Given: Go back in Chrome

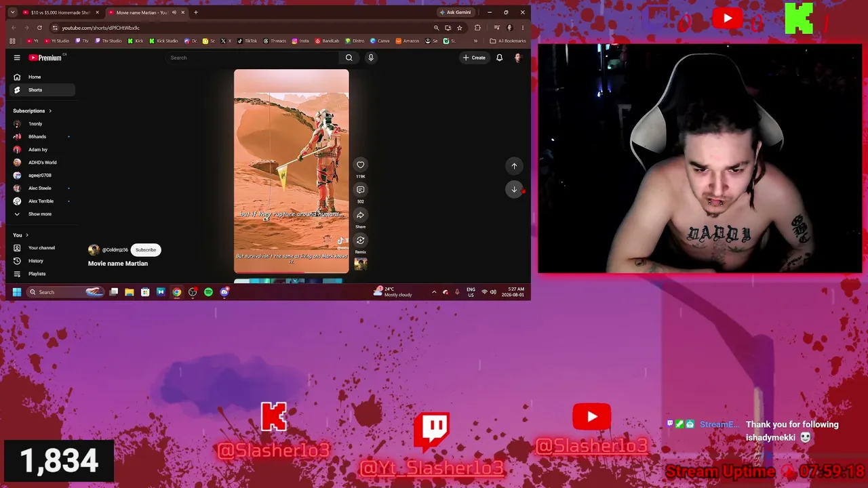Looking at the screenshot, I should point(13,28).
